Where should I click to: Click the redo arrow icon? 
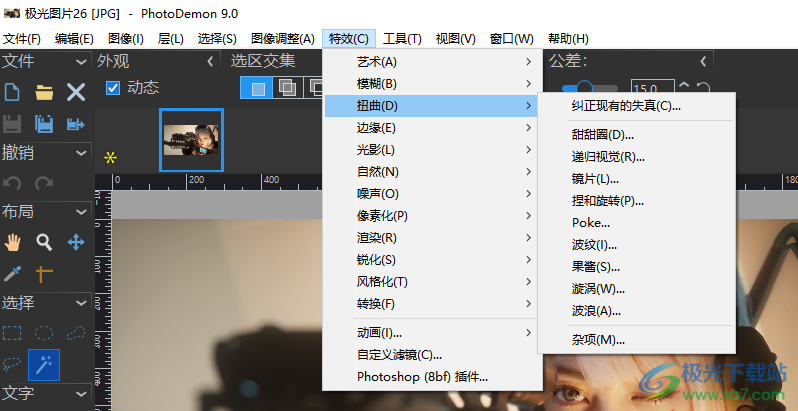44,183
